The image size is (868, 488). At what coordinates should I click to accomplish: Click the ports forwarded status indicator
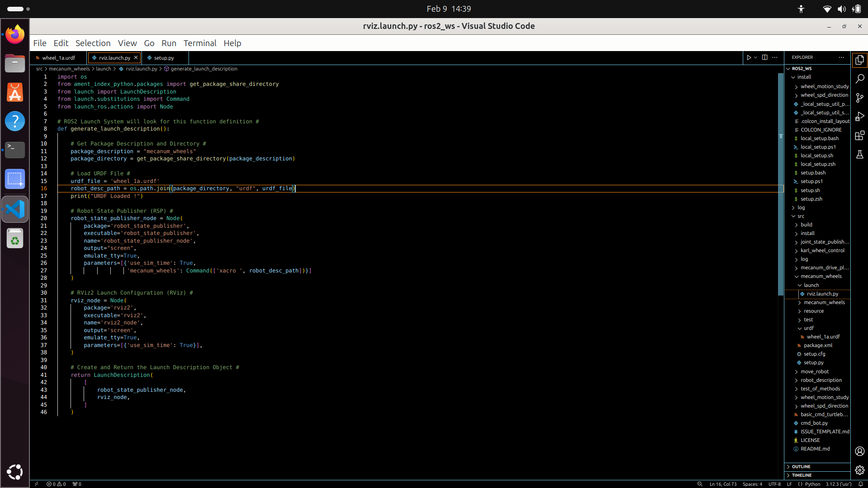point(77,484)
